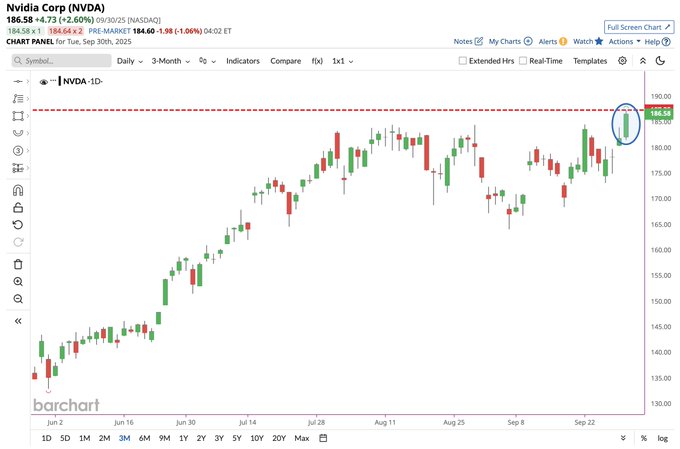Expand the 3-Month period dropdown
The width and height of the screenshot is (680, 449).
pos(171,61)
